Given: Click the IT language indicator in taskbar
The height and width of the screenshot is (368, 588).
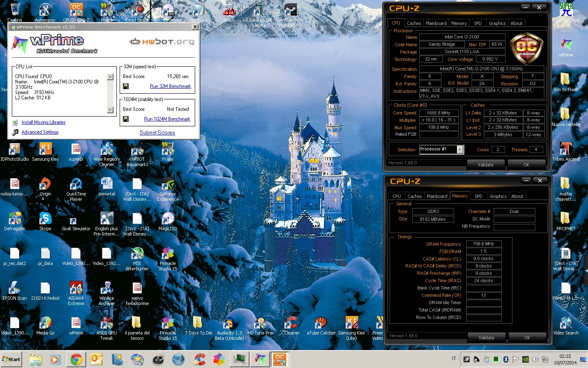Looking at the screenshot, I should click(x=454, y=359).
